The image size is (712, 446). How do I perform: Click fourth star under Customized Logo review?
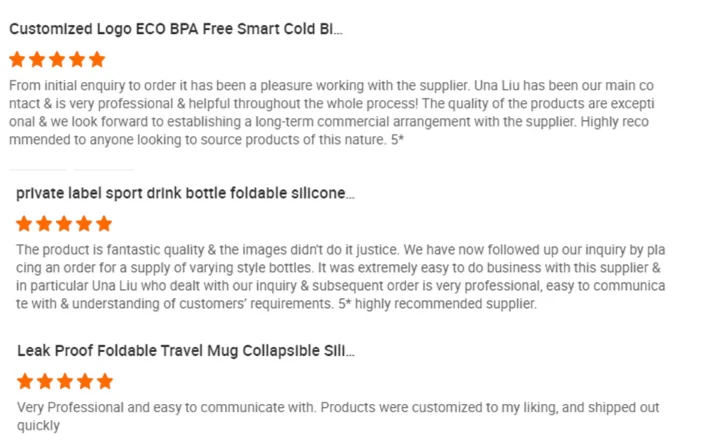(x=77, y=60)
